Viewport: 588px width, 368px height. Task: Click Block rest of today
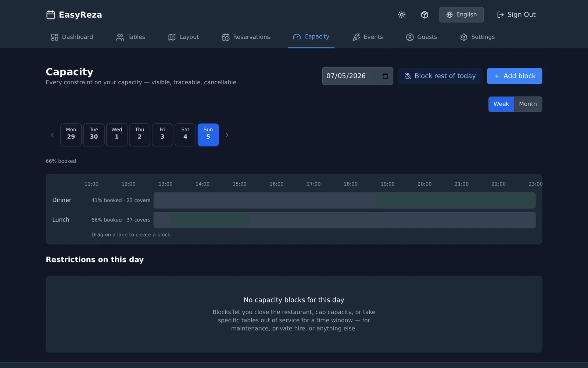(x=440, y=76)
